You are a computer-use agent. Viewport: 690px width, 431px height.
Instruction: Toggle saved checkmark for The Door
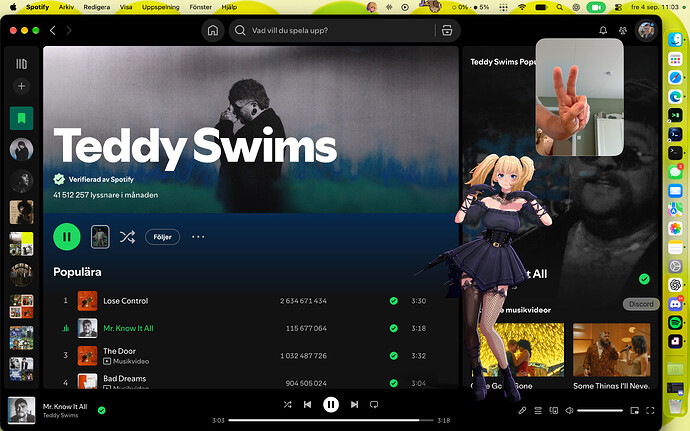point(393,355)
